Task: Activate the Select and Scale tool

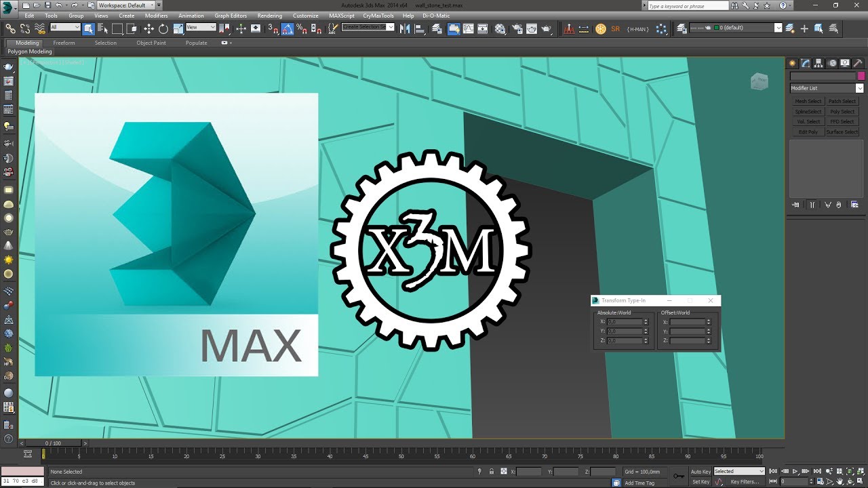Action: (x=178, y=28)
